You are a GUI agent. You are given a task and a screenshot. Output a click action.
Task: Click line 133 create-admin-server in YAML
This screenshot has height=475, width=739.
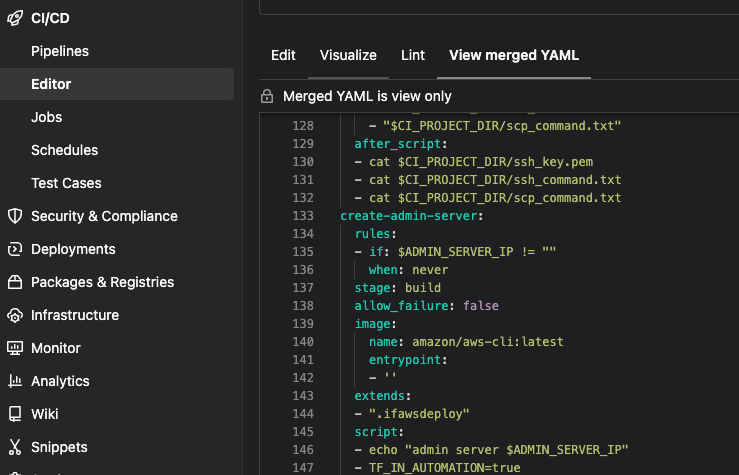click(x=412, y=215)
